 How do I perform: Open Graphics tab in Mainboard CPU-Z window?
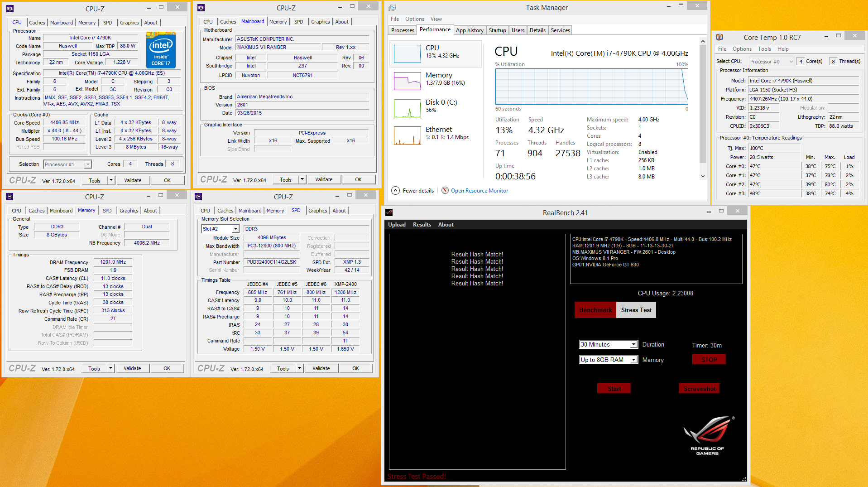(x=321, y=22)
